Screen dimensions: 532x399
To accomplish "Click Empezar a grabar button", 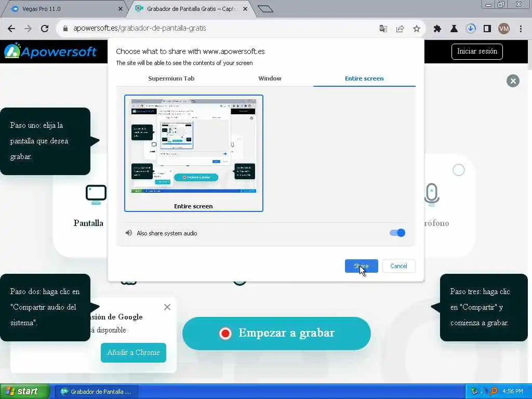I will (x=276, y=334).
